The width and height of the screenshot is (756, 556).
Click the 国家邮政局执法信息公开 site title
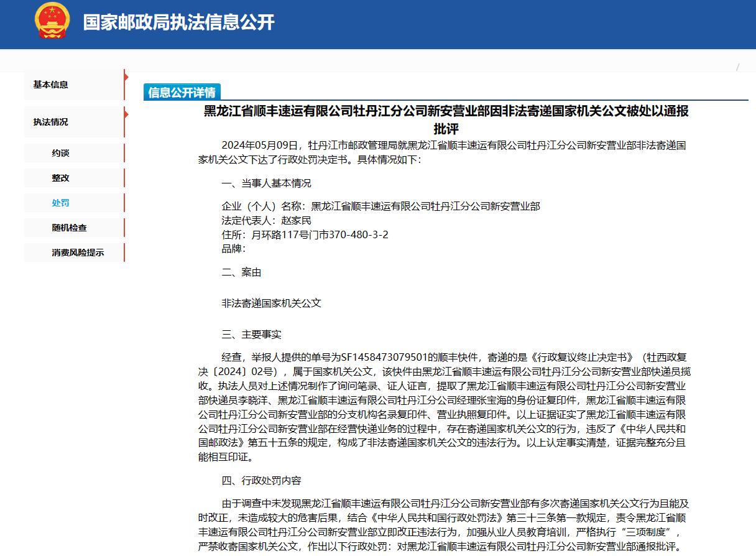[179, 22]
